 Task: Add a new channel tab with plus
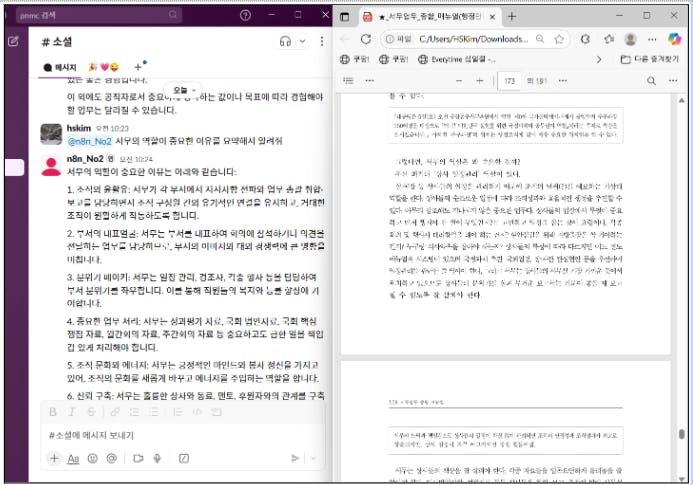pyautogui.click(x=138, y=67)
